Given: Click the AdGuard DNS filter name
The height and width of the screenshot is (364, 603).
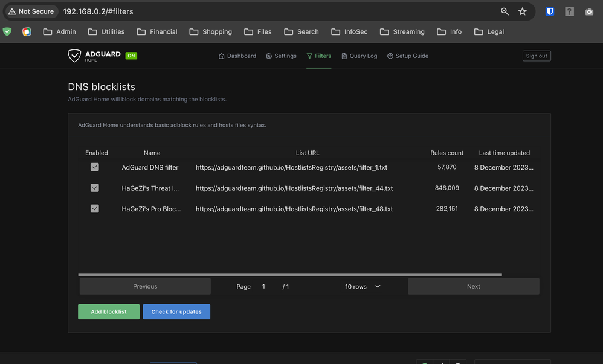Looking at the screenshot, I should 150,167.
